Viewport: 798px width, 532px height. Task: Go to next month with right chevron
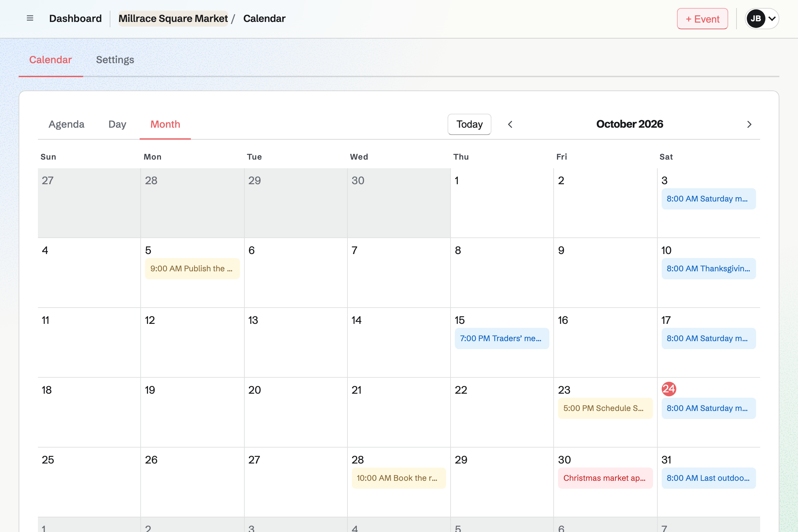749,124
